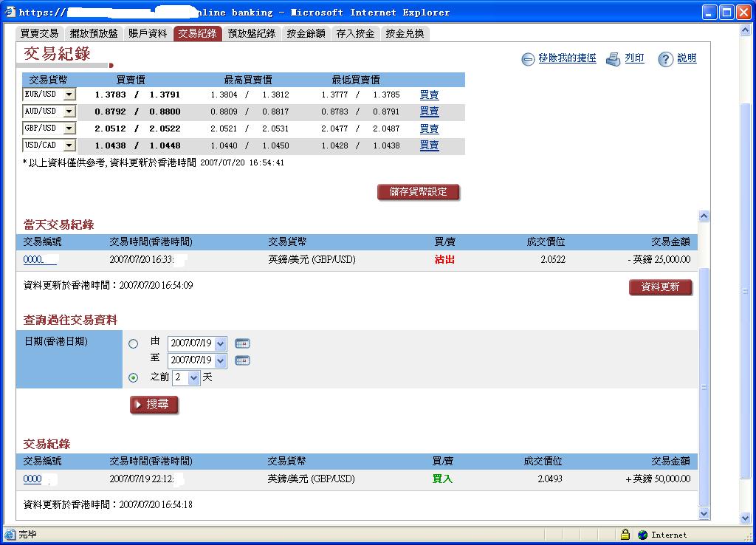Open 2007/07/19 transaction number 0000 link

[x=32, y=479]
